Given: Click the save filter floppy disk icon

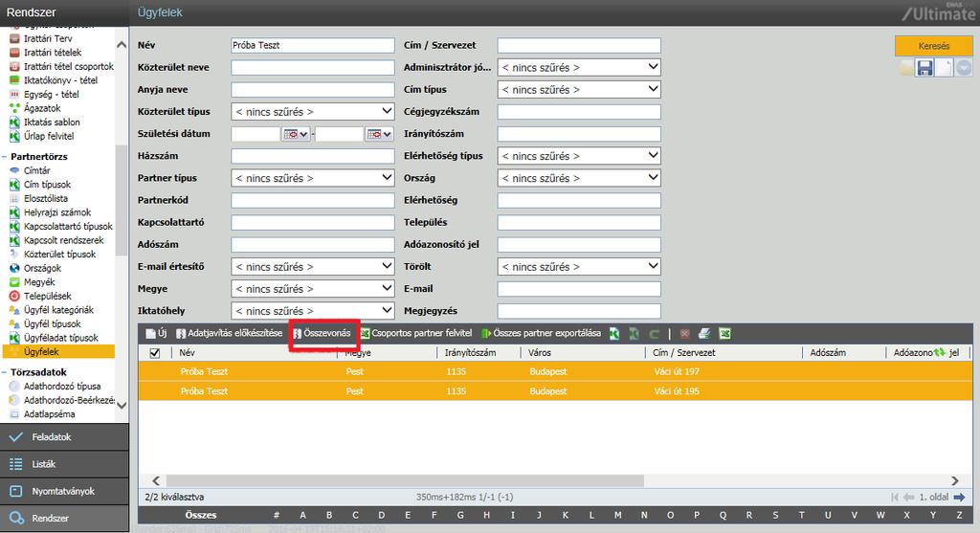Looking at the screenshot, I should coord(924,68).
